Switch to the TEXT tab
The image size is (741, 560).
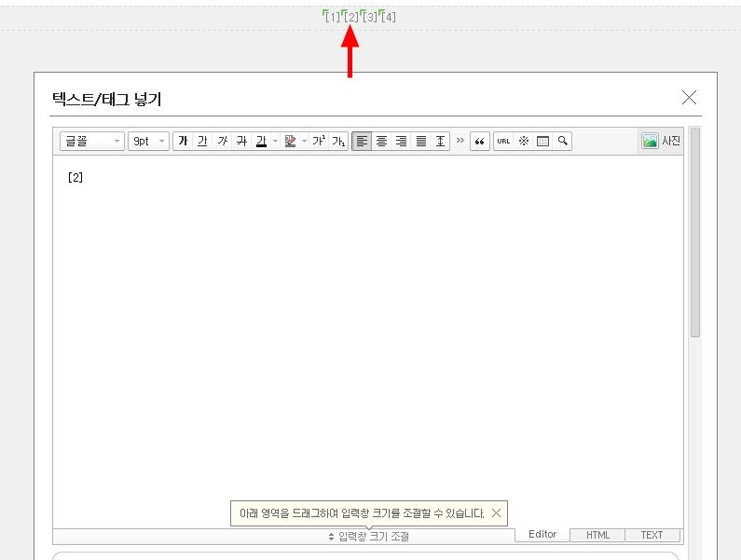[x=652, y=535]
